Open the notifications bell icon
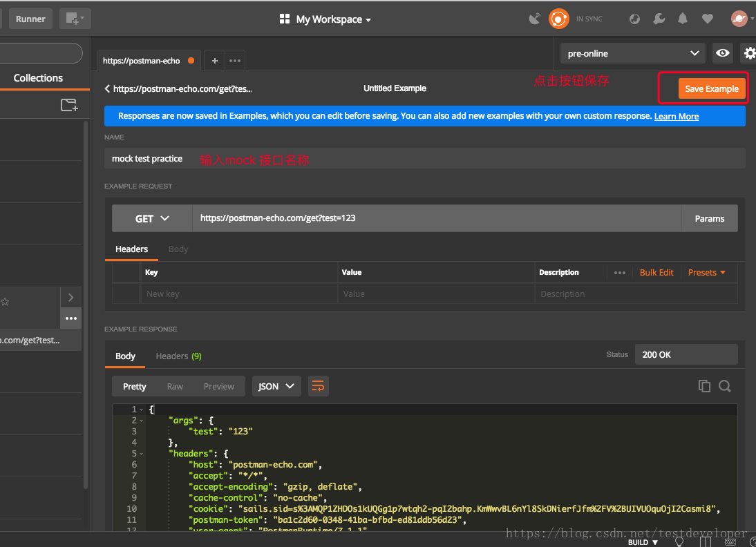 point(683,19)
